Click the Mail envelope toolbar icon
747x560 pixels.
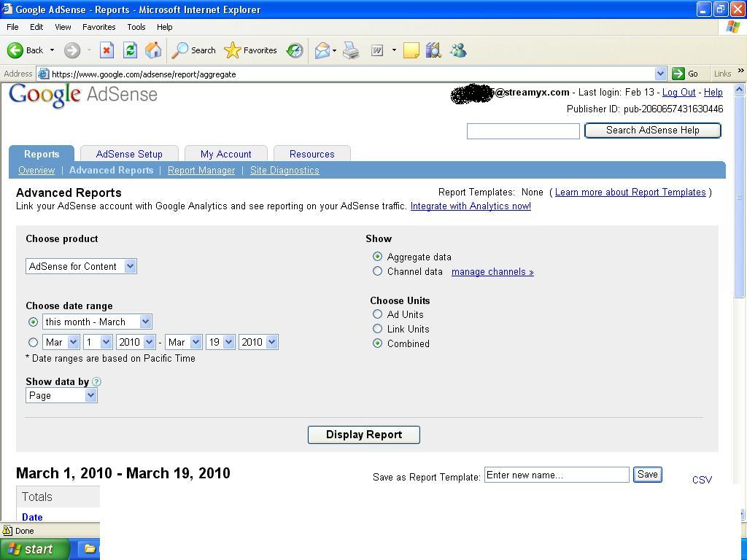[322, 50]
